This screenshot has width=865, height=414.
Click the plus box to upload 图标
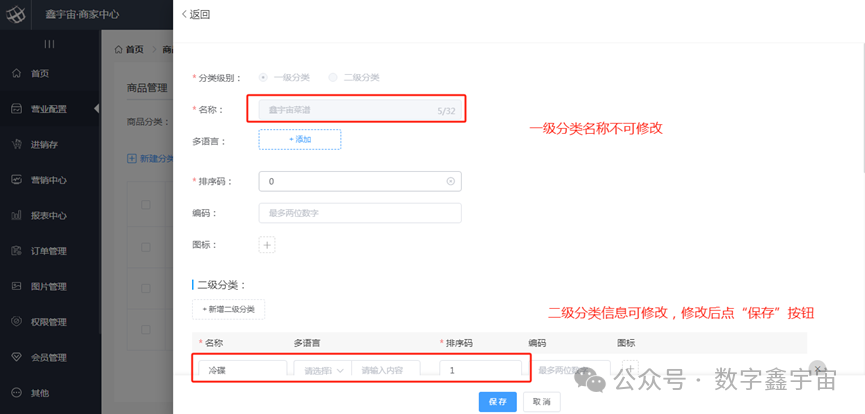click(267, 245)
